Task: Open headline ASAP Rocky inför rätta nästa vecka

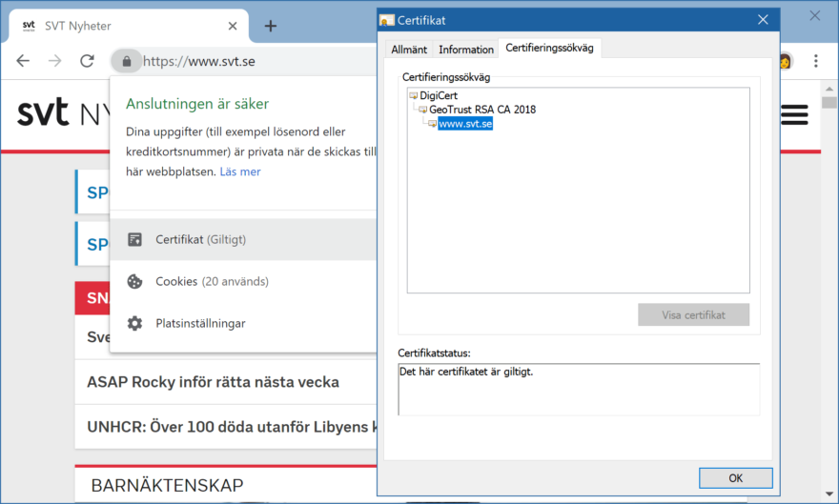Action: click(x=213, y=382)
